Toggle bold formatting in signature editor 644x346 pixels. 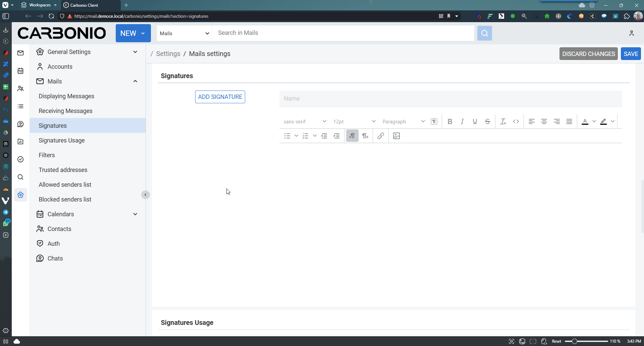click(450, 121)
